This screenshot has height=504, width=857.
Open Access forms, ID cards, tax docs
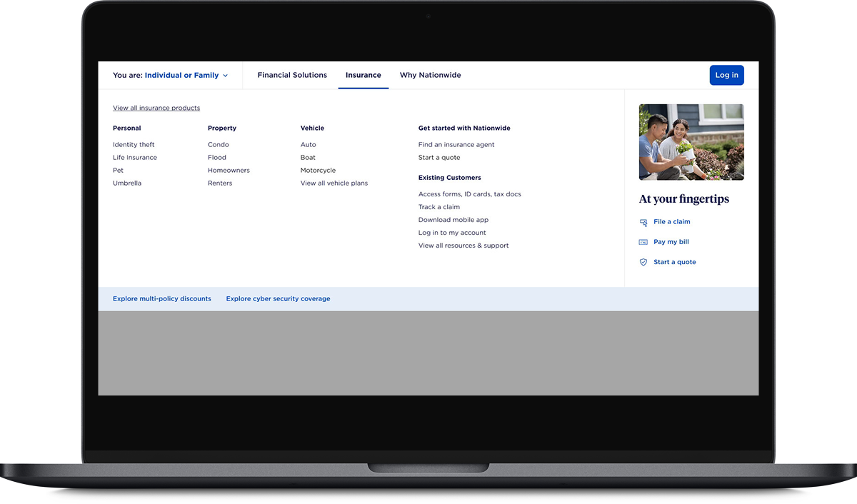(x=470, y=194)
